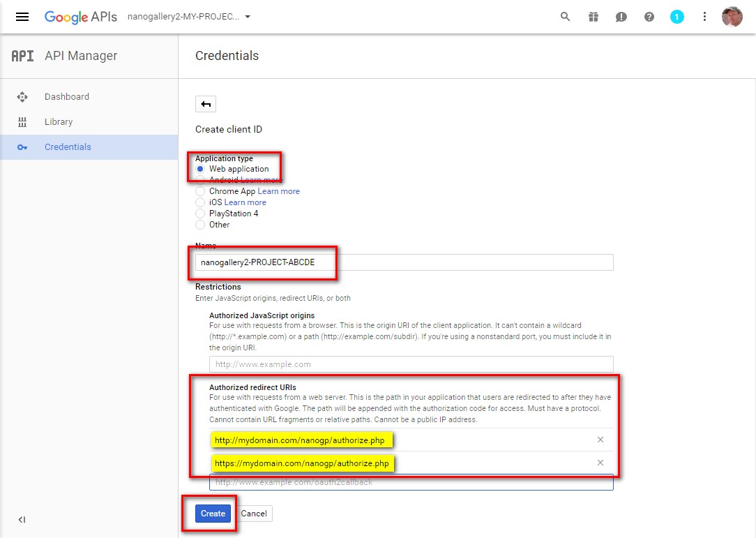Open the help question mark icon
Image resolution: width=756 pixels, height=538 pixels.
(649, 17)
